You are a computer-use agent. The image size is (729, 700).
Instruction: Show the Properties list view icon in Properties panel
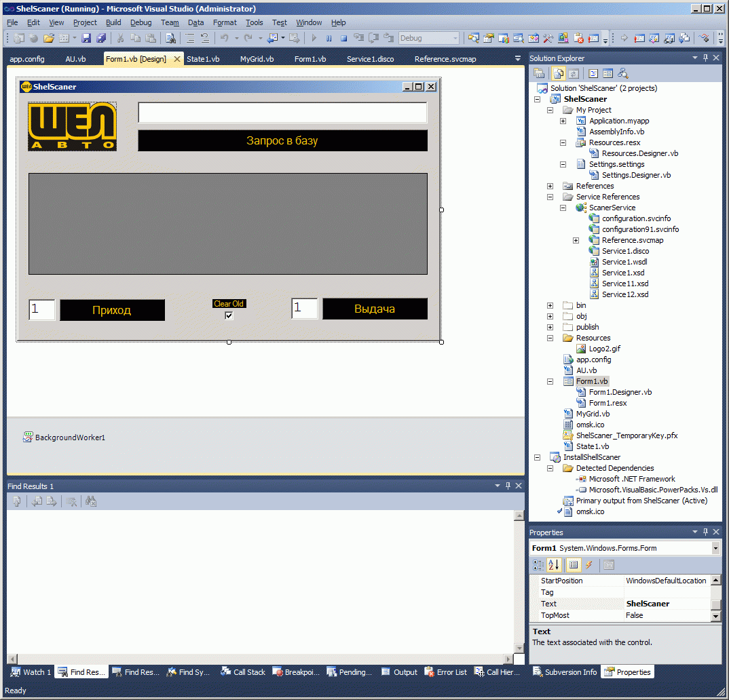pos(574,565)
